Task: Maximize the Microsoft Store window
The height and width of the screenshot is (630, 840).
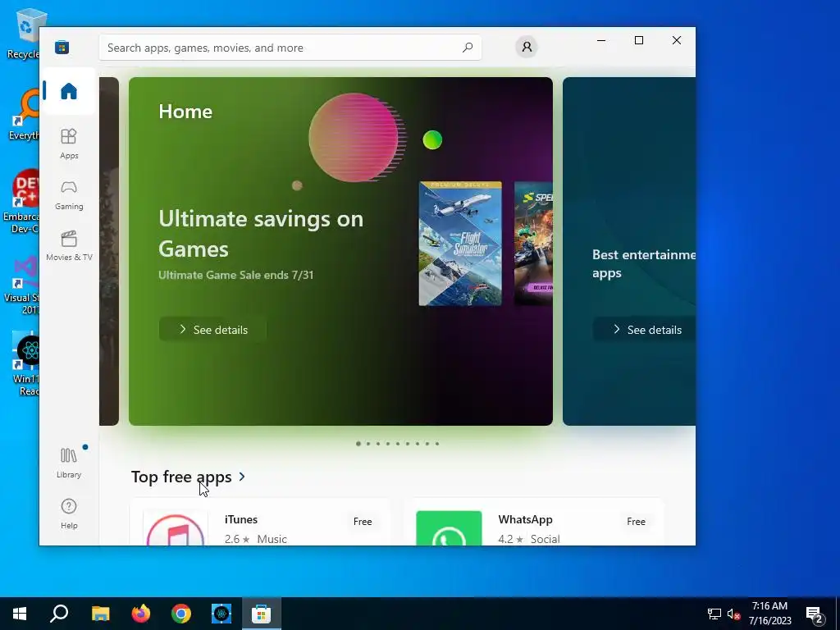Action: pos(638,40)
